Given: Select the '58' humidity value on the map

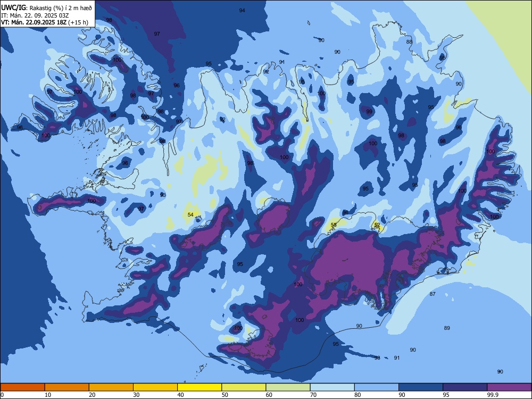Looking at the screenshot, I should pyautogui.click(x=334, y=225).
